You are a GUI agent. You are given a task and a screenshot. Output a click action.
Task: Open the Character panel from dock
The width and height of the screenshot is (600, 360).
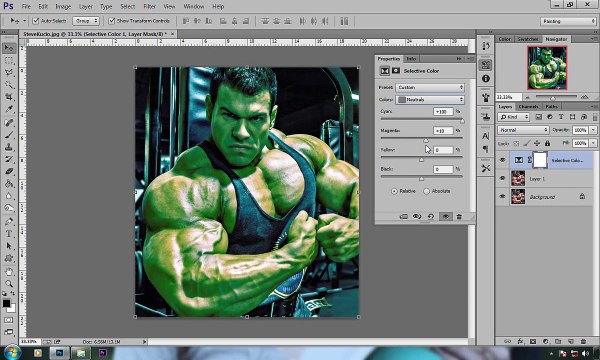[486, 136]
